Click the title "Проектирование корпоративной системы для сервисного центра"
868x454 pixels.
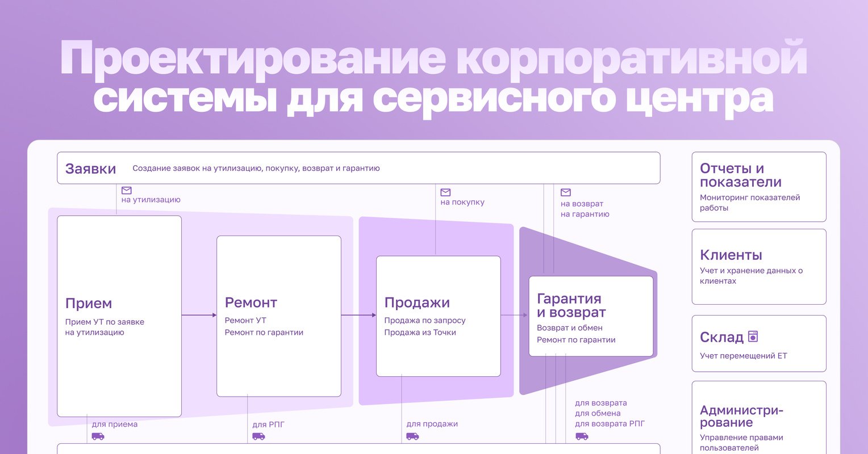click(x=433, y=78)
